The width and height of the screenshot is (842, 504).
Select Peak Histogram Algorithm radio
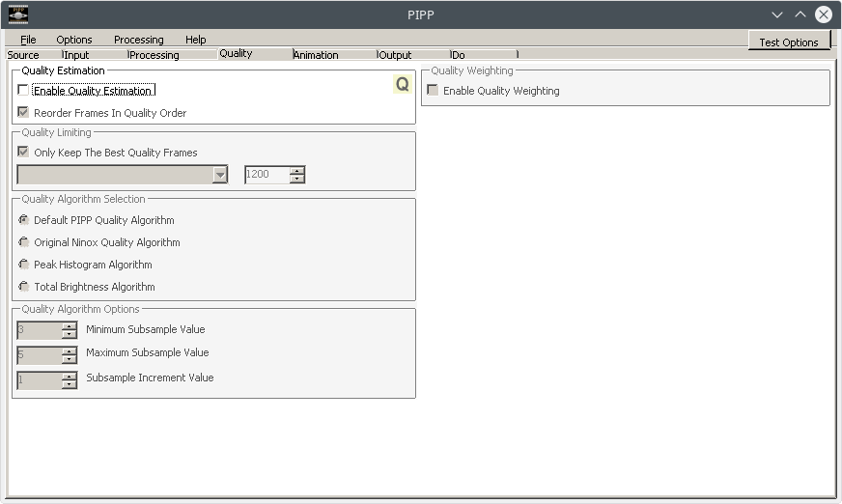coord(23,265)
